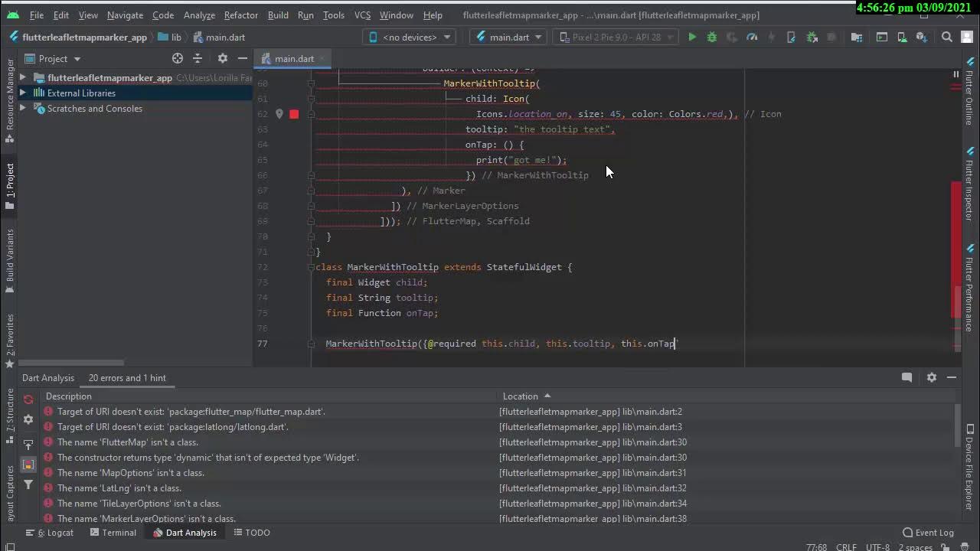Screen dimensions: 980x551
Task: Expand the flutterleafletmapmarker_app project node
Action: [23, 78]
